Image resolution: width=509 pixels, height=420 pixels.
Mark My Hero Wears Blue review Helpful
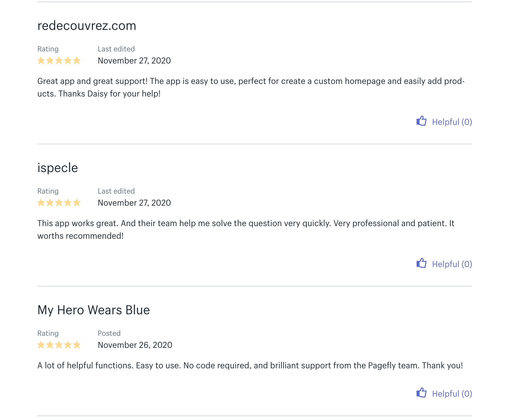pos(444,394)
